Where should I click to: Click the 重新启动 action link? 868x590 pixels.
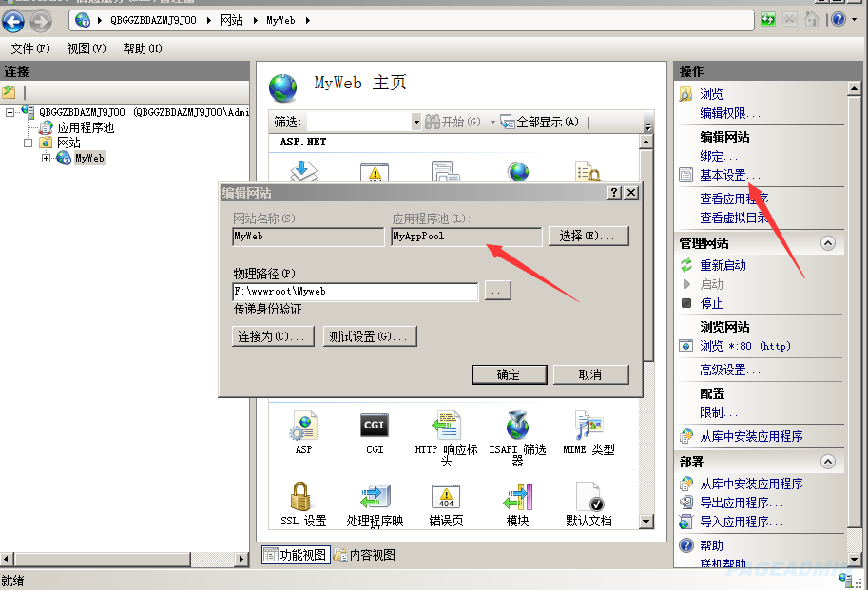[723, 265]
